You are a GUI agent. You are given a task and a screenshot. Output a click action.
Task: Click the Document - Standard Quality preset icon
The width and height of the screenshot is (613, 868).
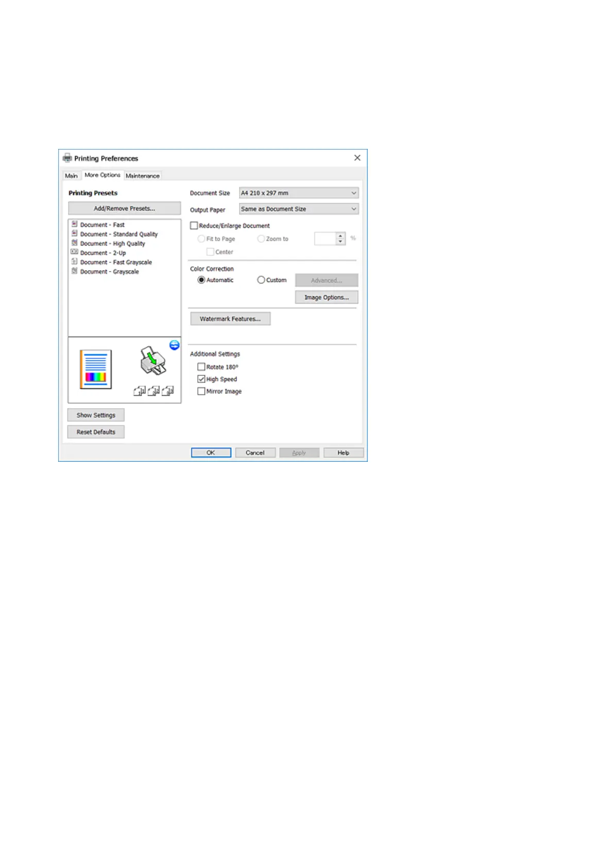pos(75,233)
